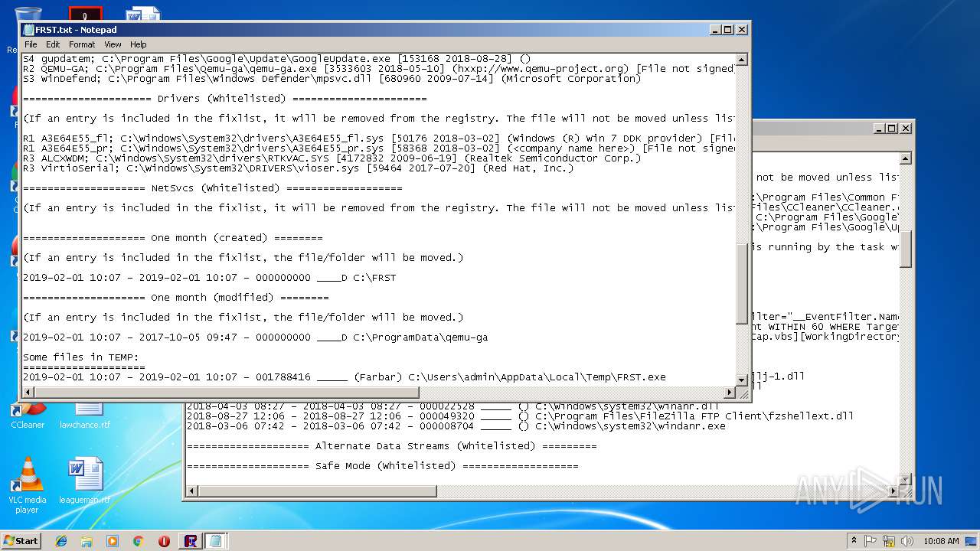The height and width of the screenshot is (551, 980).
Task: Click the fzshellext.dll line in the back window
Action: click(x=520, y=416)
